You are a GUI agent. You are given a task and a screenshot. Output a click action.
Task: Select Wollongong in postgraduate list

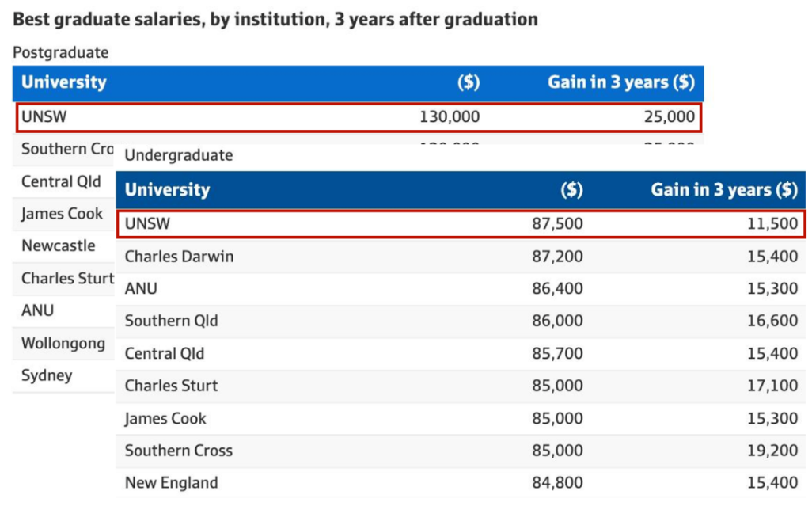tap(63, 344)
